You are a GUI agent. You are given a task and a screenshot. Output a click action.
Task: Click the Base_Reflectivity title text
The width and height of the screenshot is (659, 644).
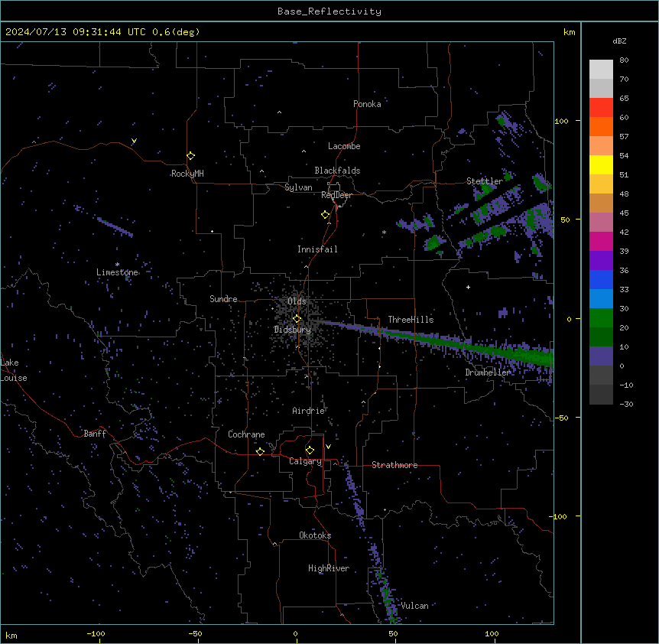coord(329,11)
